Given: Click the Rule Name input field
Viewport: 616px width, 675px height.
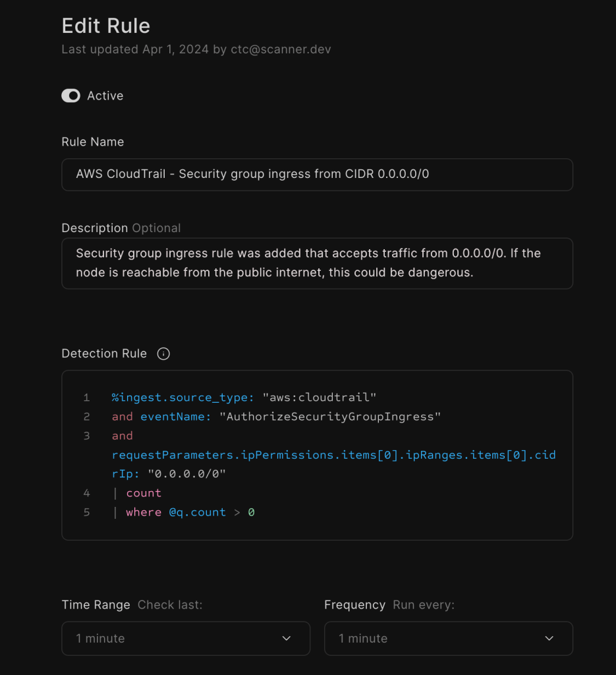Looking at the screenshot, I should pyautogui.click(x=317, y=175).
